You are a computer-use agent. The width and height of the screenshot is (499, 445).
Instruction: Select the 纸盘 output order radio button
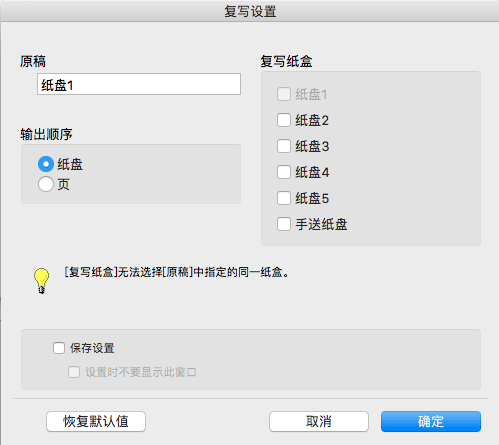pyautogui.click(x=46, y=164)
